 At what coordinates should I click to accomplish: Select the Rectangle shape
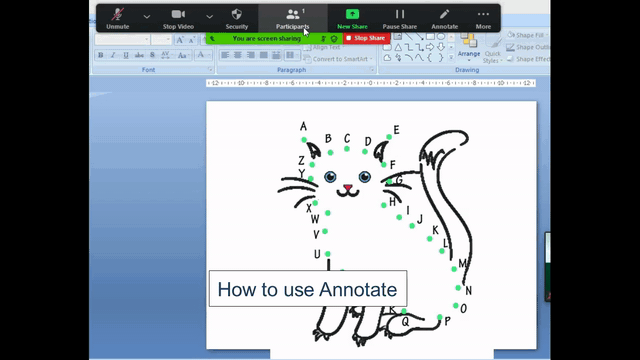[x=430, y=37]
